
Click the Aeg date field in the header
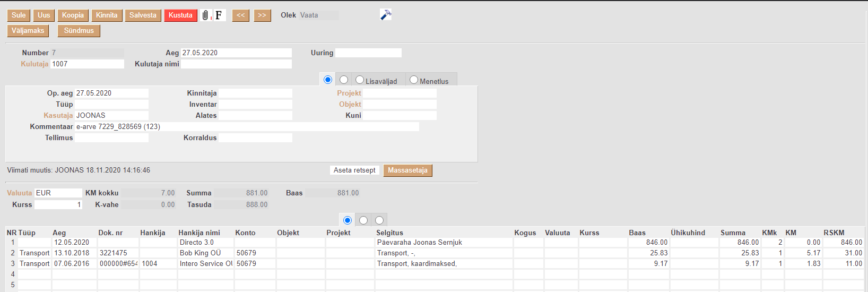pyautogui.click(x=236, y=53)
